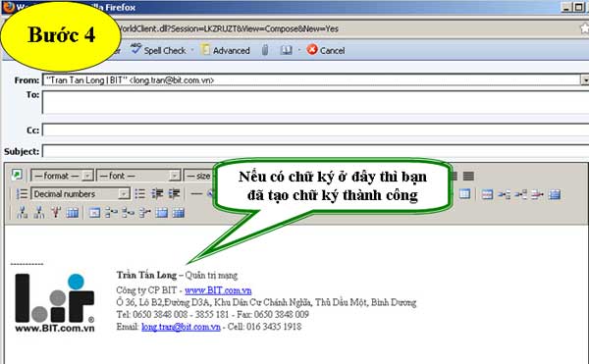
Task: Insert a horizontal rule
Action: click(x=196, y=193)
